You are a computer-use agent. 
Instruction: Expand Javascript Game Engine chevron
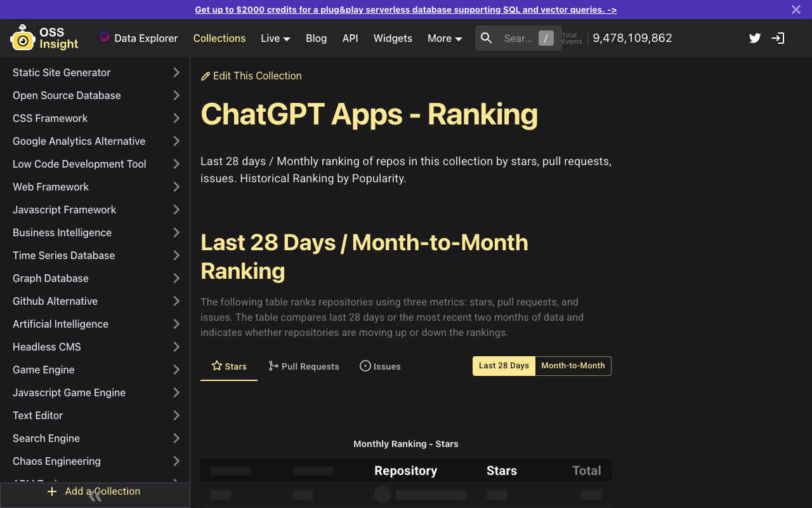(x=176, y=392)
